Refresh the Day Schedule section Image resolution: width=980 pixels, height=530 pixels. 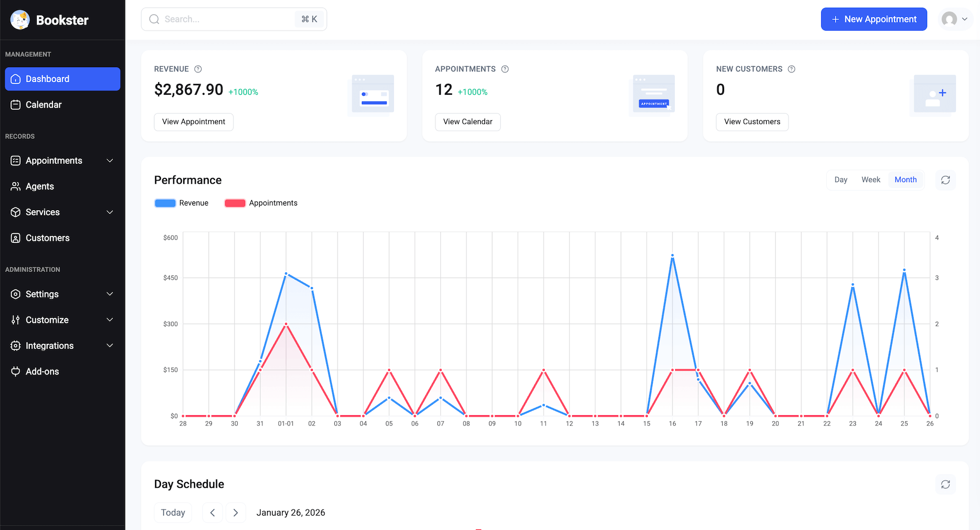pyautogui.click(x=945, y=484)
